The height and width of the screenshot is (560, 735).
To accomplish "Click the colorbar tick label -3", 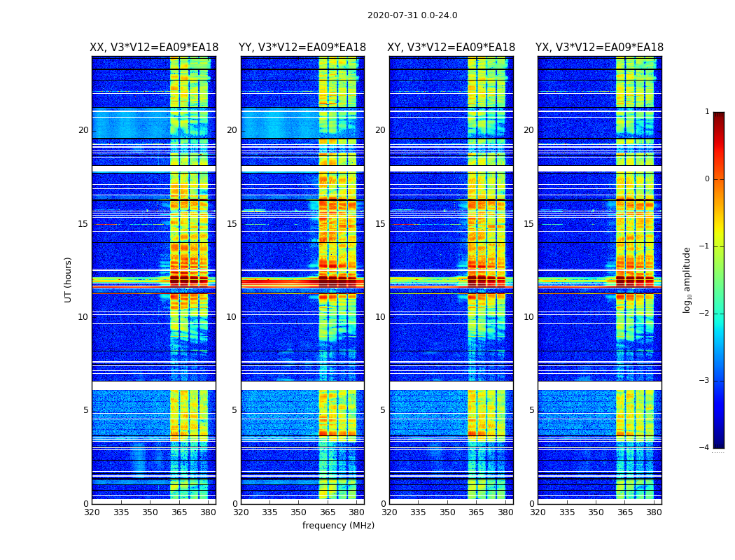I will click(x=704, y=381).
